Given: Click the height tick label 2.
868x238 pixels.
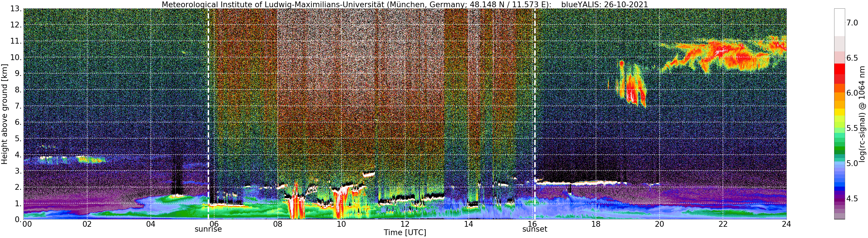Looking at the screenshot, I should coord(18,187).
